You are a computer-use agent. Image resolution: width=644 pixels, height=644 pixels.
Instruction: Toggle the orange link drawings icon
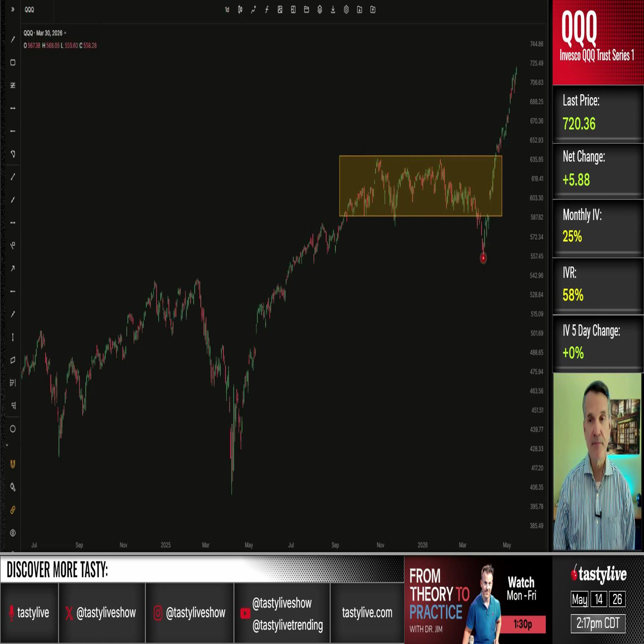click(x=13, y=510)
